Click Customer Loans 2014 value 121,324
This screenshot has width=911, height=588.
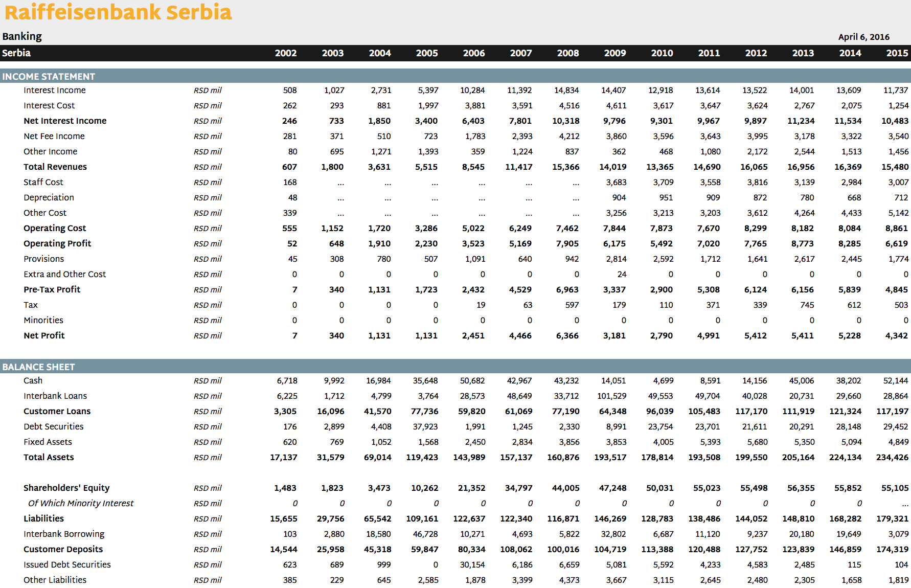[845, 412]
